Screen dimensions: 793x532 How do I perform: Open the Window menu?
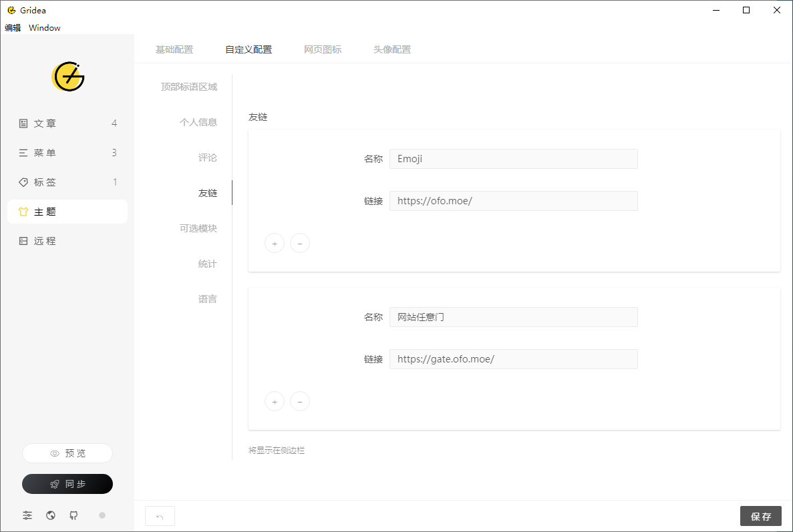pos(45,28)
